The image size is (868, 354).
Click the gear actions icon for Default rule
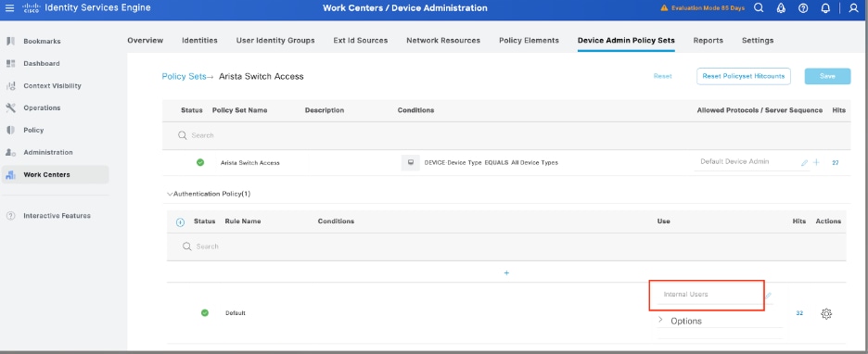click(x=826, y=313)
